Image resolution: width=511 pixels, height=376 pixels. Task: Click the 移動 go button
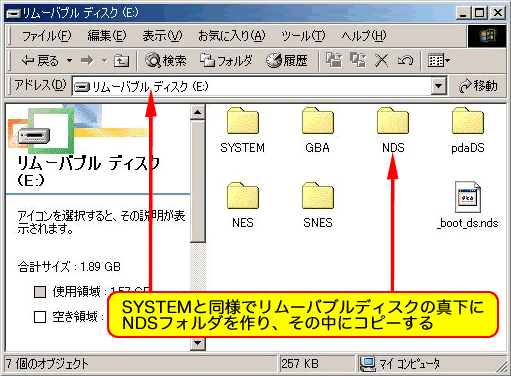pyautogui.click(x=478, y=86)
